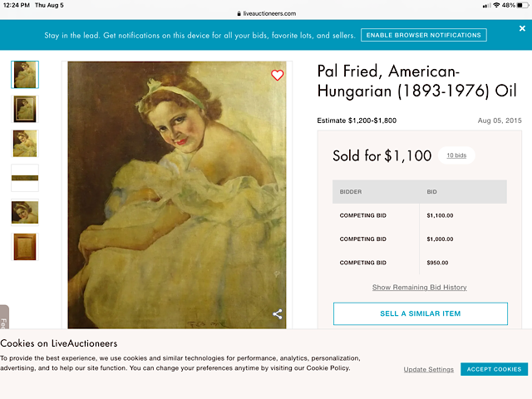Tap the lock icon in the address bar
Screen dimensions: 532x399
point(239,13)
